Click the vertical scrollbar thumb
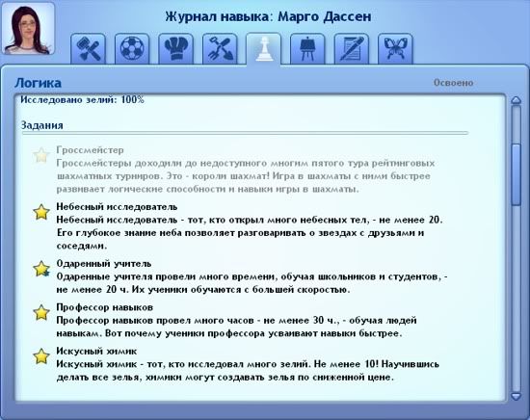The height and width of the screenshot is (420, 530). click(517, 174)
